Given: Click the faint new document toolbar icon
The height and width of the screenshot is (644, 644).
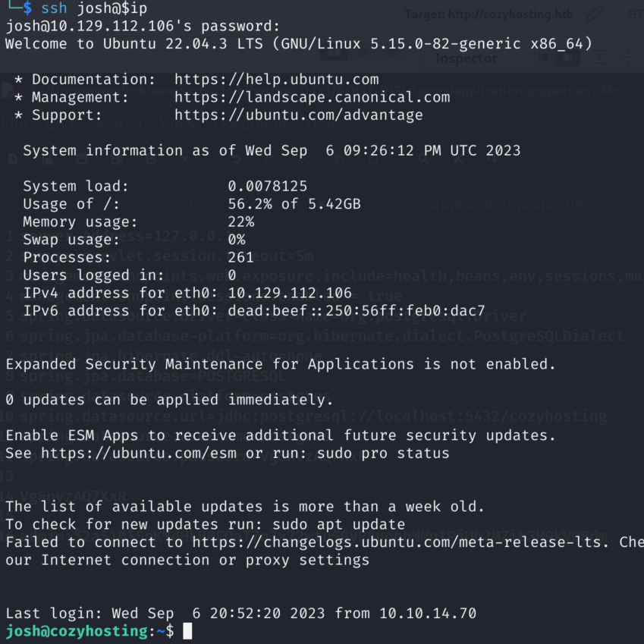Looking at the screenshot, I should [13, 159].
